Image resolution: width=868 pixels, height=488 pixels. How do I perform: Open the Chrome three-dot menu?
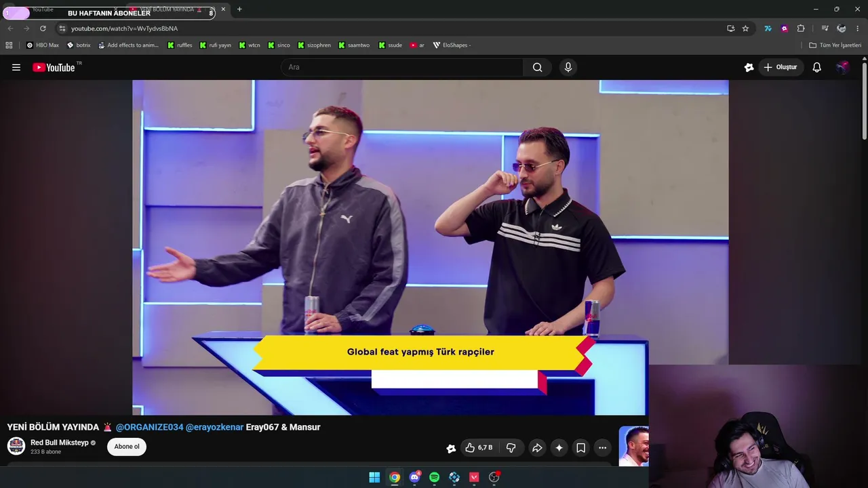tap(858, 28)
